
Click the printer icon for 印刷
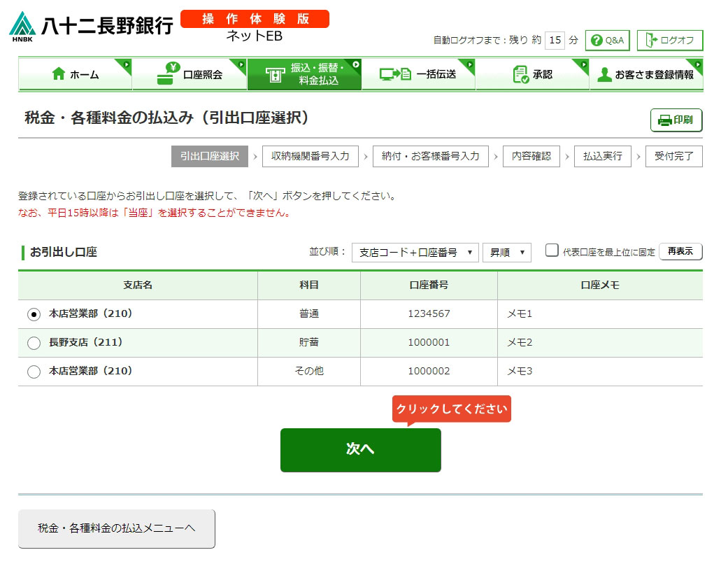click(664, 120)
